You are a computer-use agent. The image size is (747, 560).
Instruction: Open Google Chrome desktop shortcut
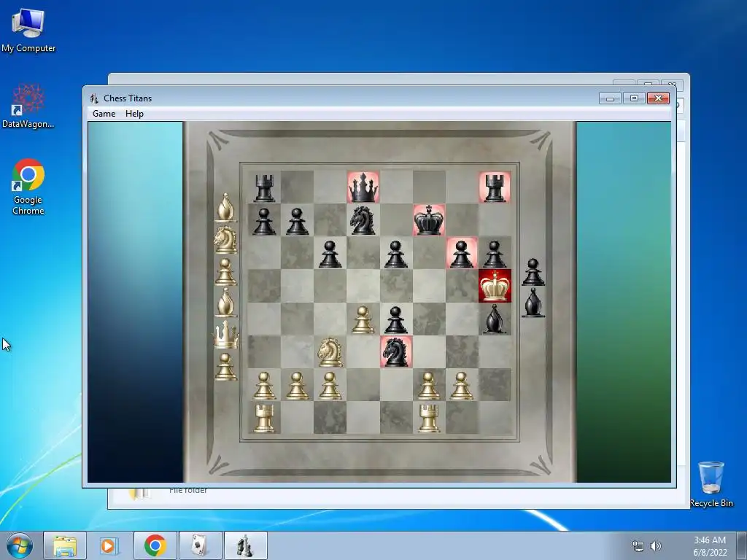28,187
